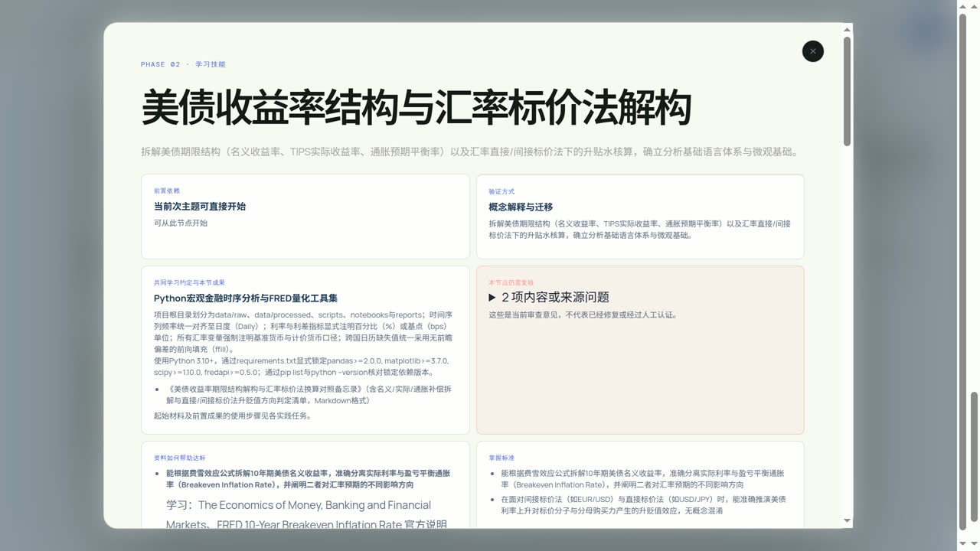Click the 前置依赖 card label
The image size is (980, 551).
coord(167,191)
